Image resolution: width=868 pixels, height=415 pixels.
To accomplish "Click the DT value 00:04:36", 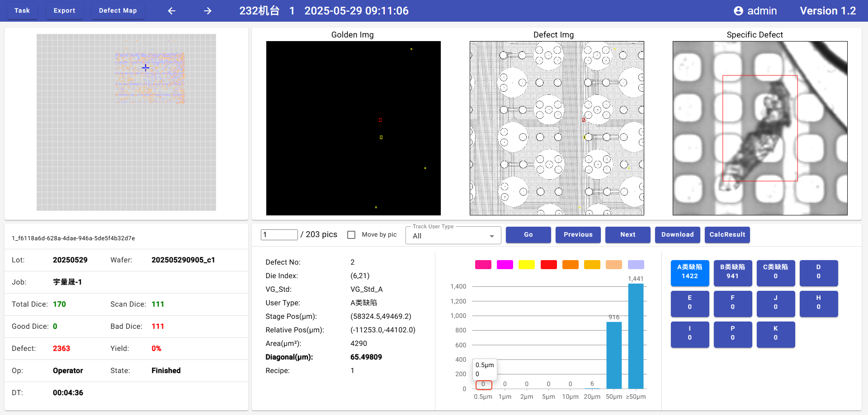I will pyautogui.click(x=68, y=393).
